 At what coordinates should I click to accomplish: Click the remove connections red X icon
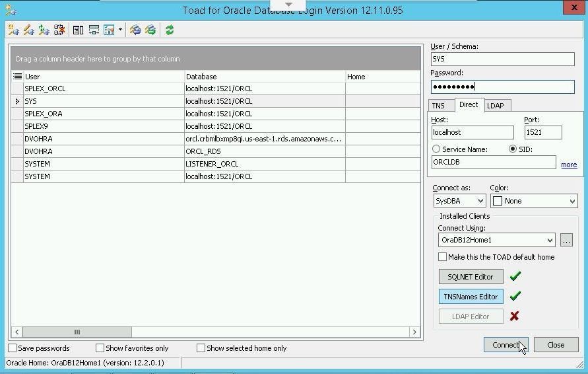coord(59,30)
